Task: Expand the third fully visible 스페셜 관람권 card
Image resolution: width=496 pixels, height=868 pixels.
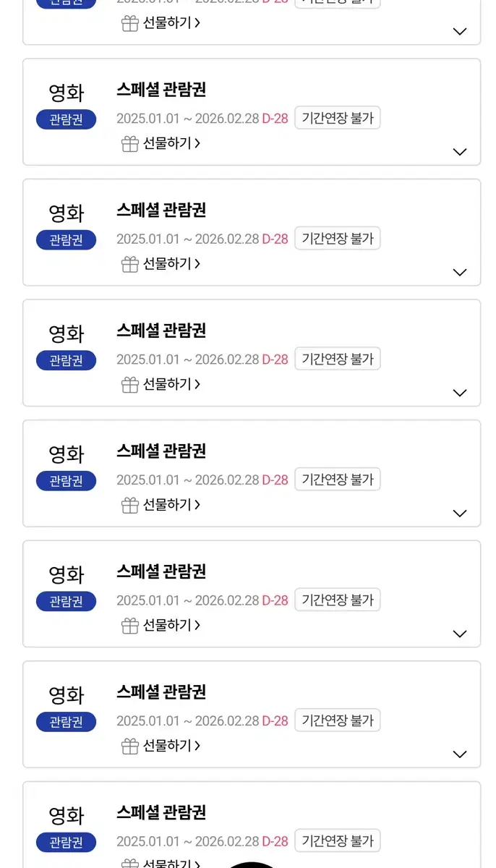Action: 460,393
